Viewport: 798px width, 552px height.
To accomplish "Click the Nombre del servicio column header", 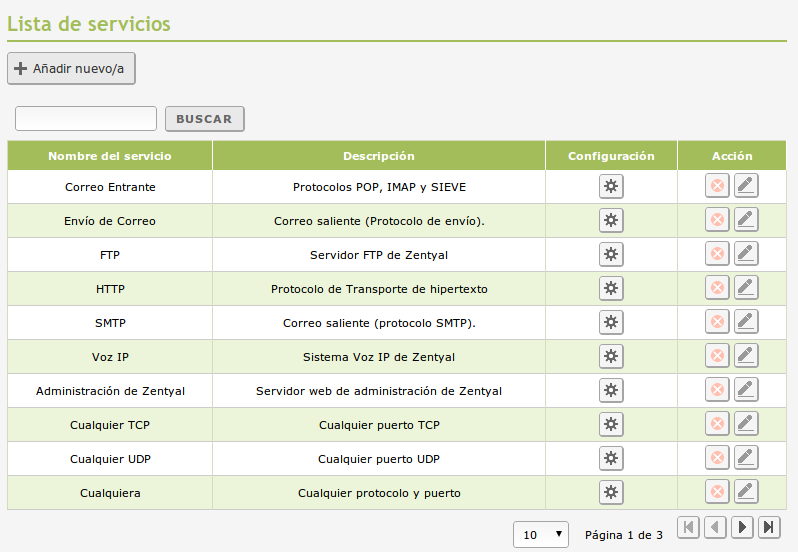I will 110,156.
